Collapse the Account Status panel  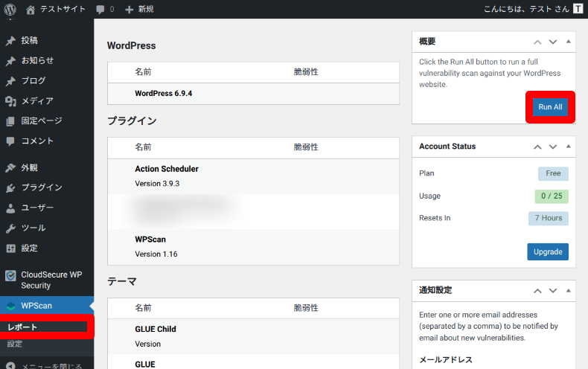click(x=568, y=147)
